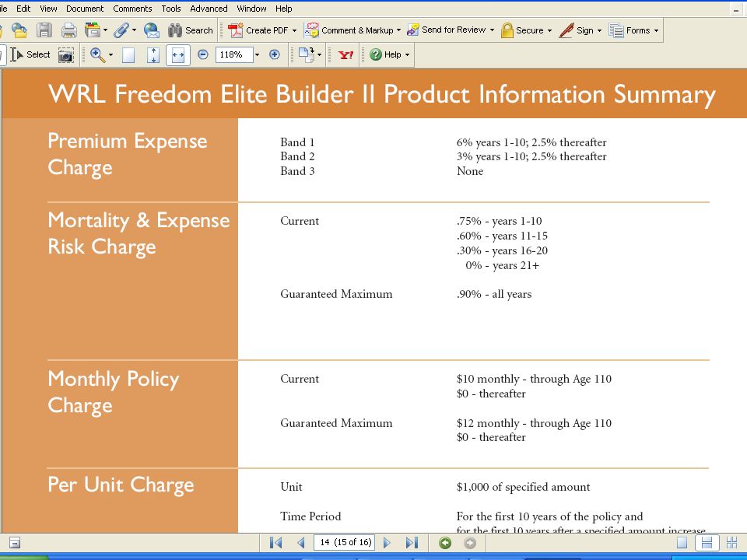Expand the Secure dropdown arrow
Viewport: 747px width, 560px height.
click(549, 30)
